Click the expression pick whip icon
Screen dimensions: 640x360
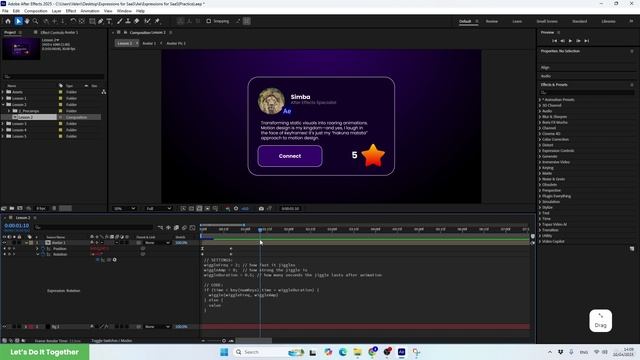tap(109, 260)
